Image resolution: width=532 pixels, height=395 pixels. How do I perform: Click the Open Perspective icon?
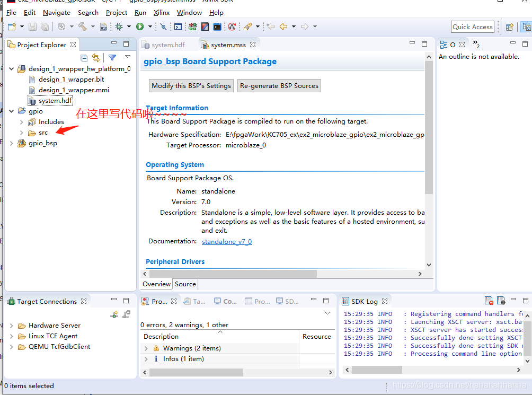tap(509, 27)
